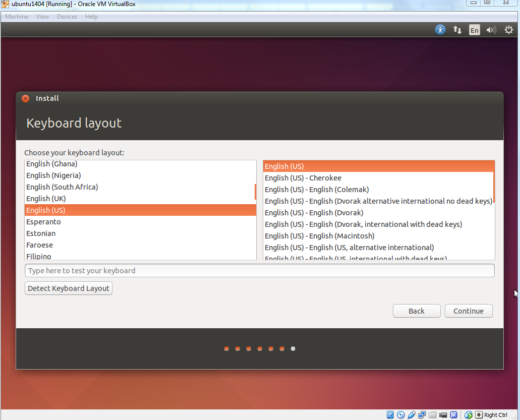Image resolution: width=520 pixels, height=420 pixels.
Task: Click the variant list scrollbar thumb
Action: pos(494,182)
